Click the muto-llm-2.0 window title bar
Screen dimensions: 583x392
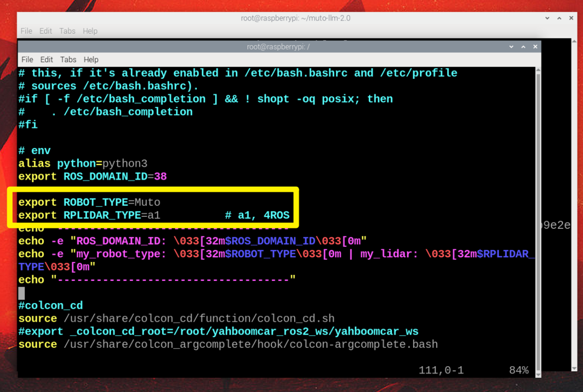coord(296,18)
